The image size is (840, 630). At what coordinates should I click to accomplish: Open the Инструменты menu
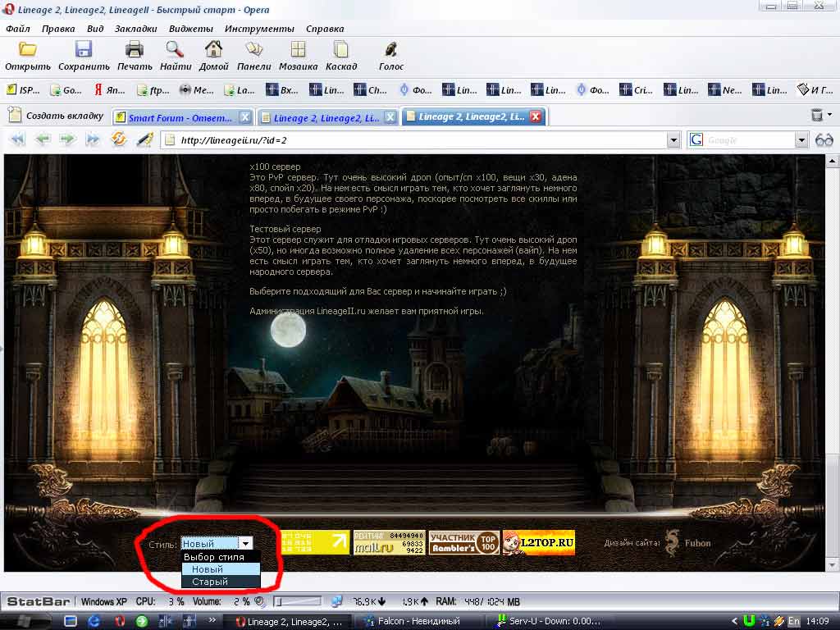tap(259, 29)
